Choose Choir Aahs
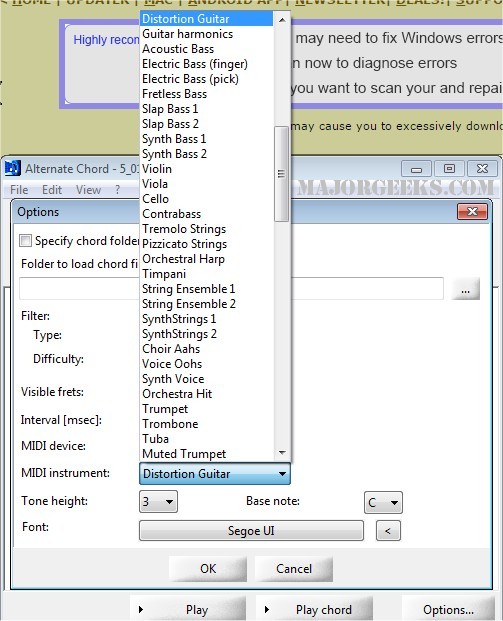 point(207,349)
